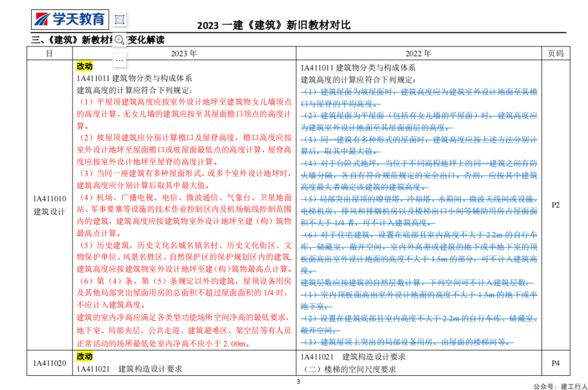The width and height of the screenshot is (588, 390).
Task: Click the red line starting （2）坡屋顶建筑应分别计算
Action: (x=184, y=137)
